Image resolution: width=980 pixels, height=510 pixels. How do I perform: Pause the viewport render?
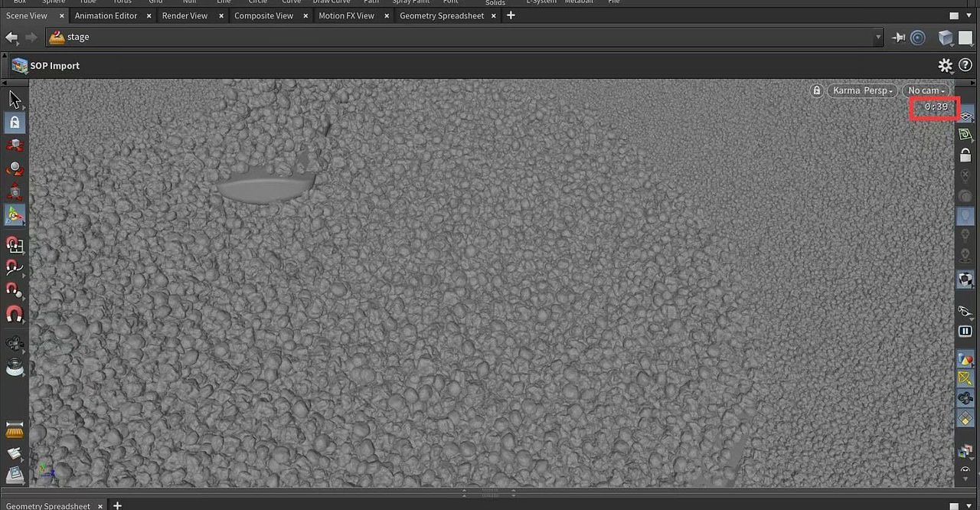point(965,331)
